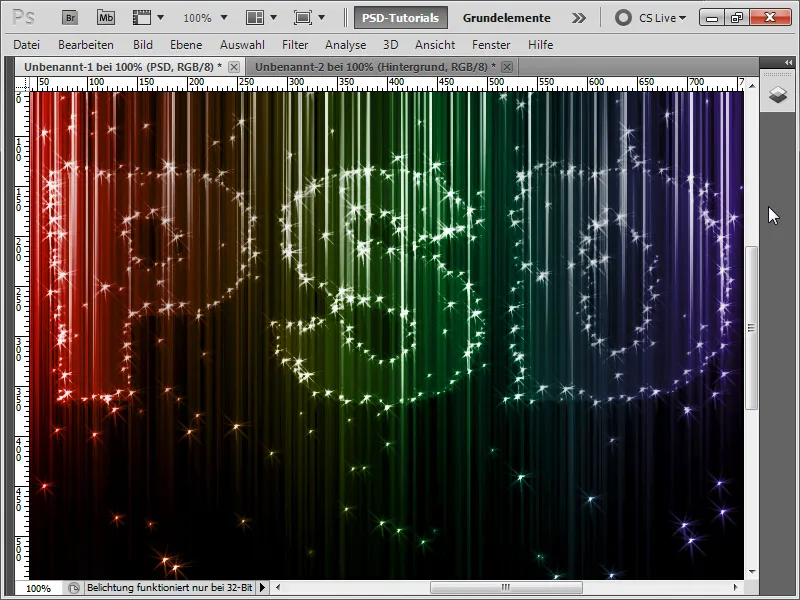The height and width of the screenshot is (600, 800).
Task: Open the Filter menu
Action: pos(295,45)
